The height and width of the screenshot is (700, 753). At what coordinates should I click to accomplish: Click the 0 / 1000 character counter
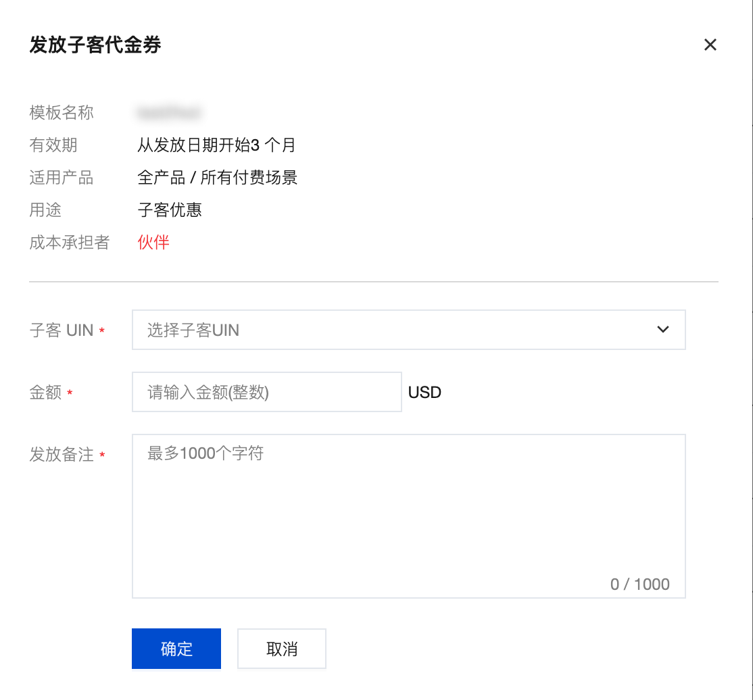[x=639, y=584]
